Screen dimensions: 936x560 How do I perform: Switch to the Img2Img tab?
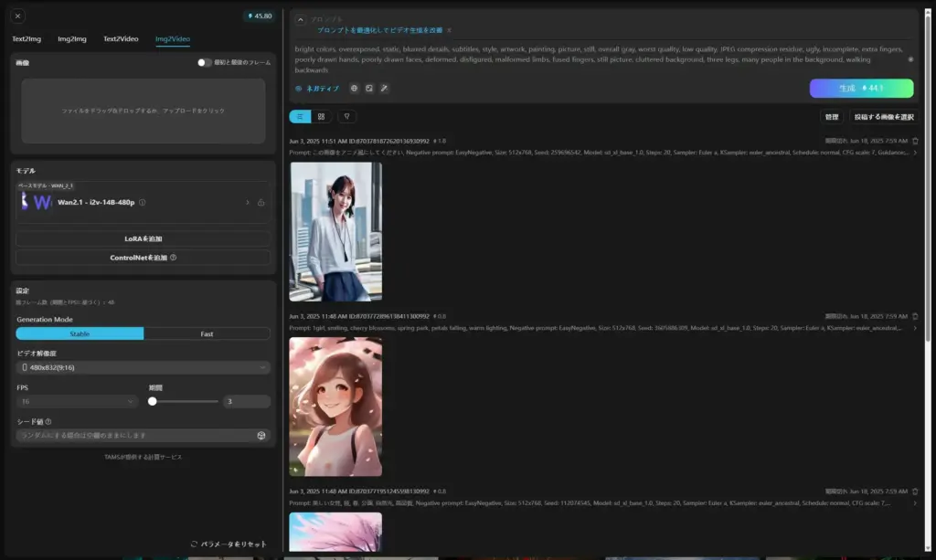point(72,39)
